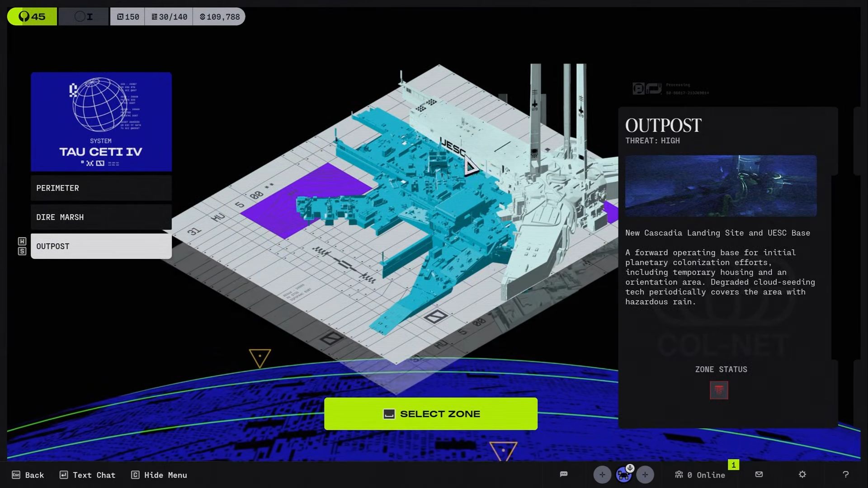Click the left add squad member plus
Viewport: 868px width, 488px height.
point(602,474)
